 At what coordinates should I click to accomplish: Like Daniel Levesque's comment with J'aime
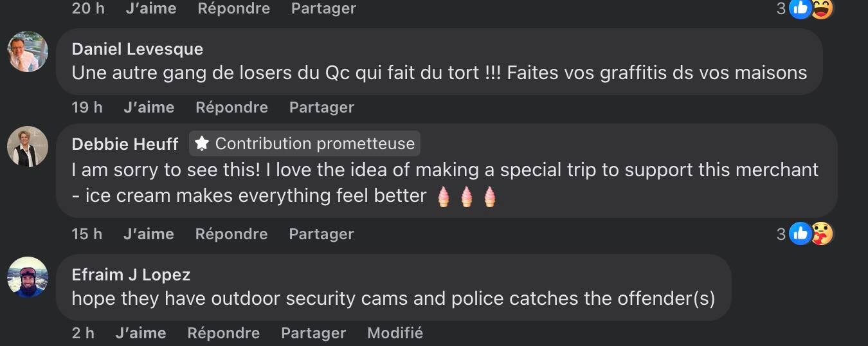149,107
